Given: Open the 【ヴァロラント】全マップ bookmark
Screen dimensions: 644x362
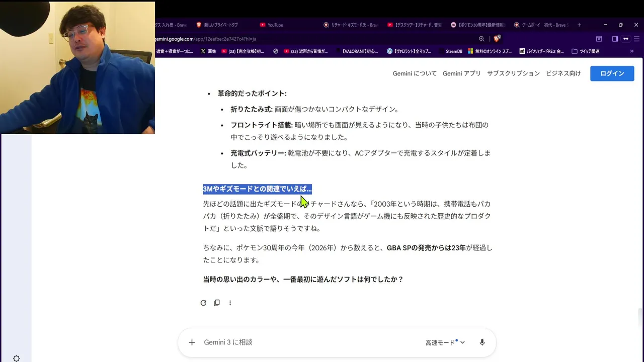Looking at the screenshot, I should pyautogui.click(x=409, y=51).
